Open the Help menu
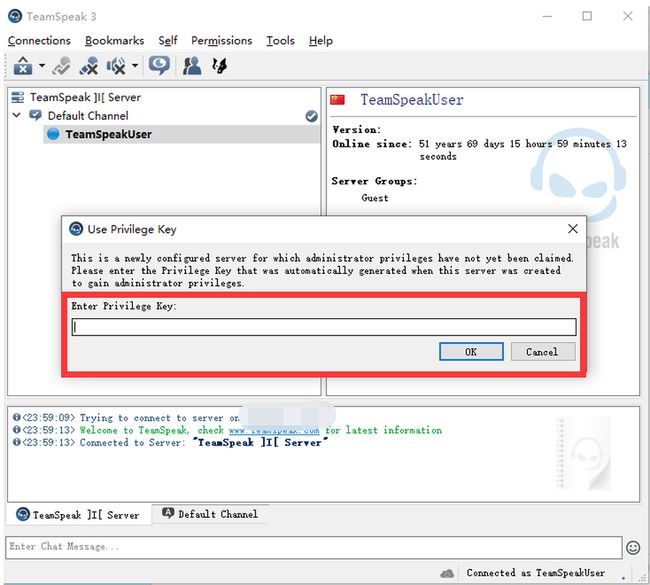Screen dimensions: 650x585 click(321, 41)
